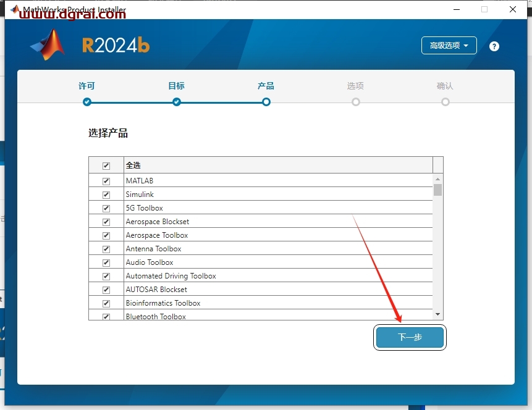
Task: Uncheck the 5G Toolbox checkbox
Action: (106, 208)
